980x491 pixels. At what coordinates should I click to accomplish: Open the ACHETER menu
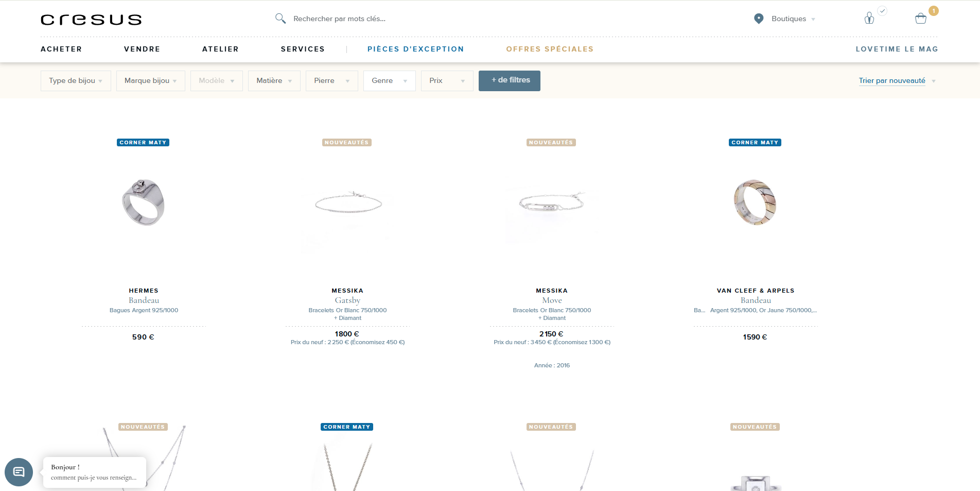[x=61, y=49]
